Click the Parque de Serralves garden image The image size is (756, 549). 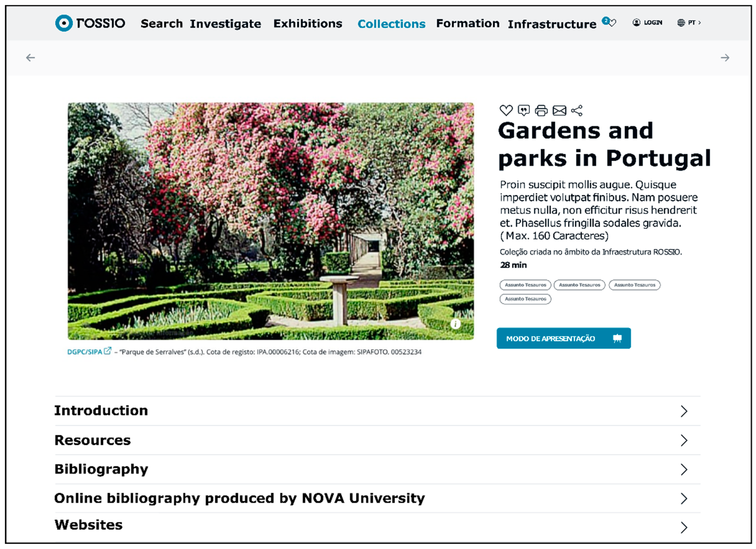[x=270, y=221]
